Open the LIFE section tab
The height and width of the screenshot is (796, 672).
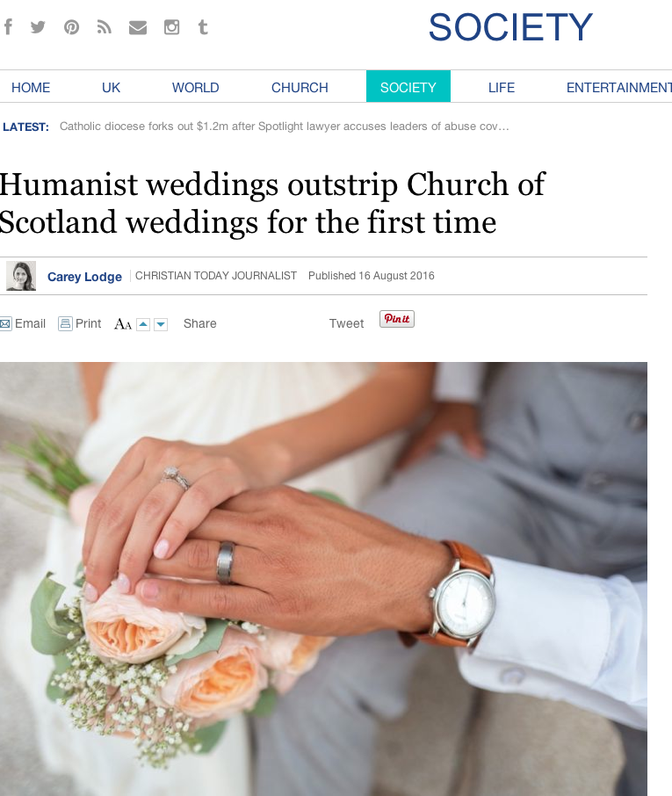point(502,87)
